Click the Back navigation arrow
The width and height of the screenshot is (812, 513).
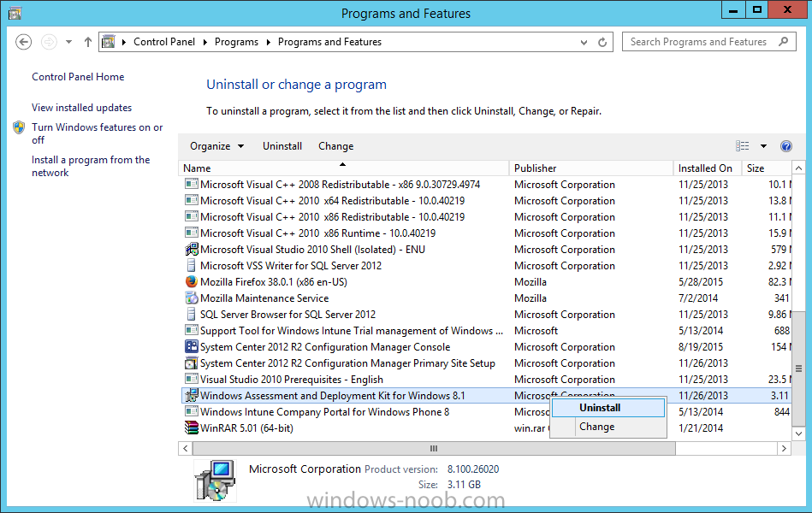23,42
